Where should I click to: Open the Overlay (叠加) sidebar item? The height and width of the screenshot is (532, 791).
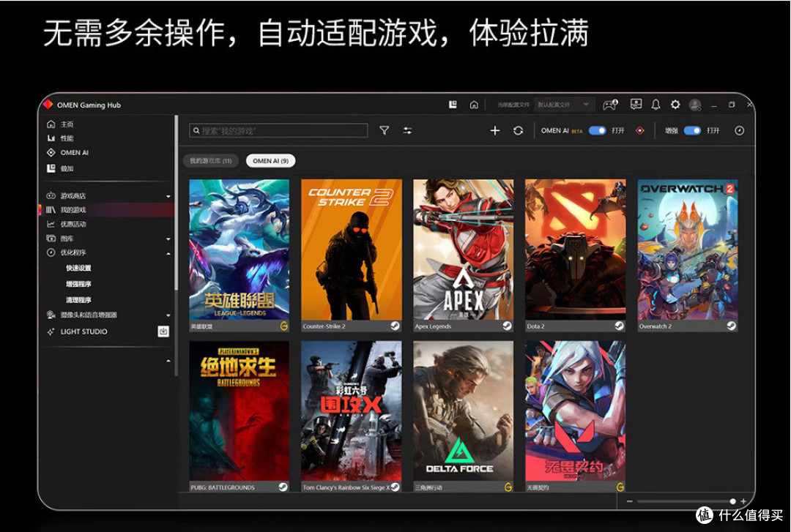click(x=60, y=168)
